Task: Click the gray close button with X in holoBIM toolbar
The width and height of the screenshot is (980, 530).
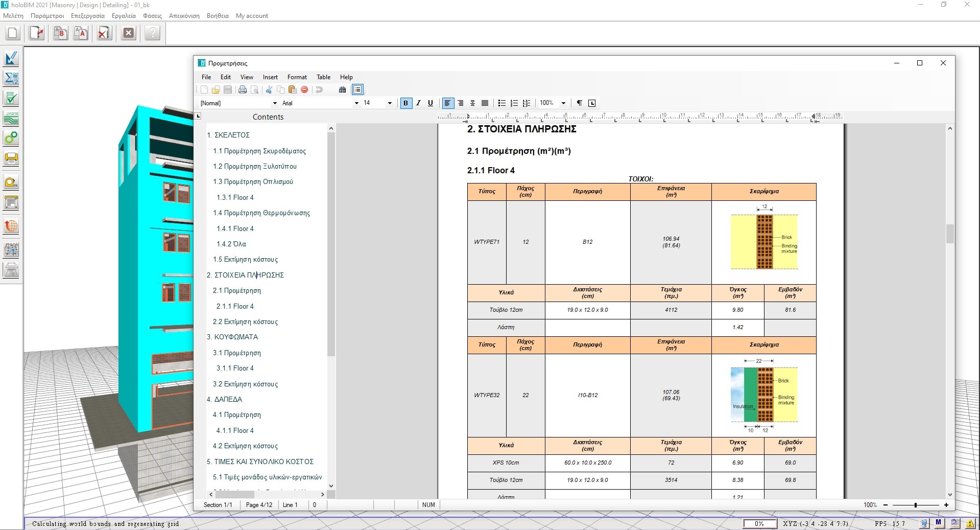Action: [x=129, y=33]
